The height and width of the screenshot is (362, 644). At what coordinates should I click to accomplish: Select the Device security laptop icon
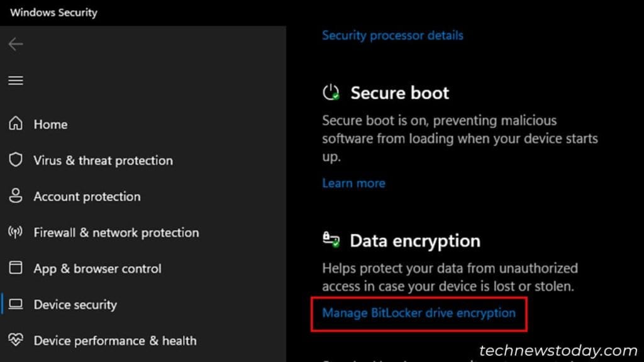tap(14, 304)
